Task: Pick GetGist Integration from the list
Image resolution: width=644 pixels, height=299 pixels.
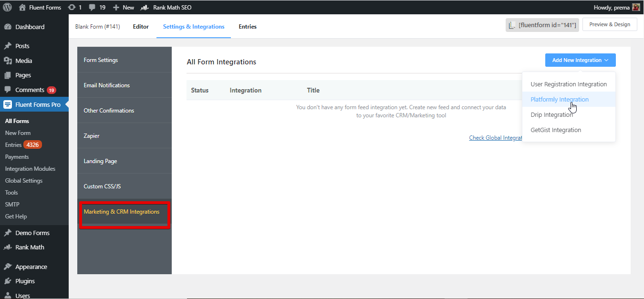Action: pos(569,130)
